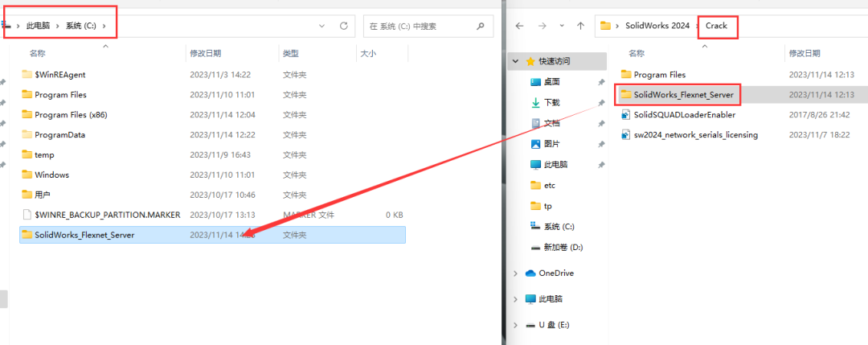868x345 pixels.
Task: Sort left file list by 修改日期 column
Action: 205,53
